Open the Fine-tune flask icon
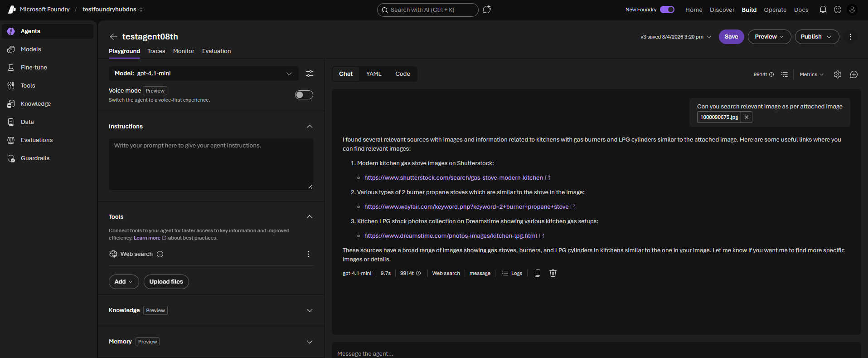868x358 pixels. click(x=11, y=68)
